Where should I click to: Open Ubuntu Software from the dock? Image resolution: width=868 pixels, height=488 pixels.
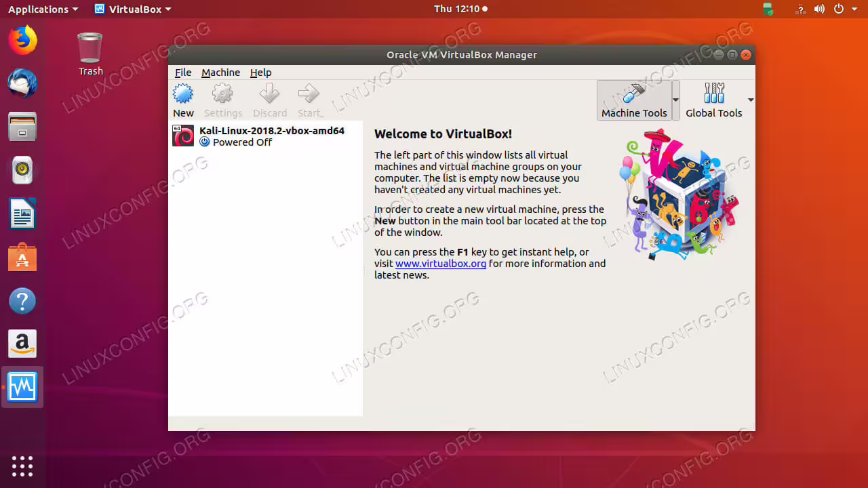[x=22, y=257]
